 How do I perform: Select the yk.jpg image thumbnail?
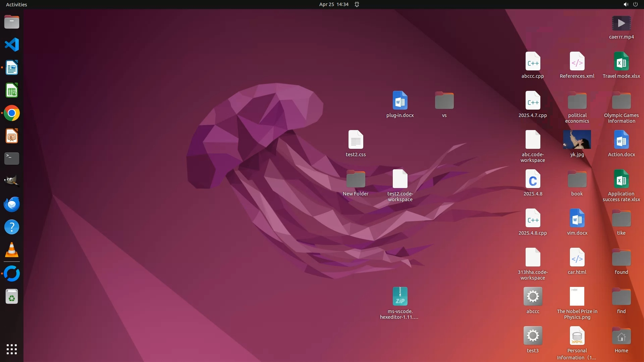click(577, 140)
